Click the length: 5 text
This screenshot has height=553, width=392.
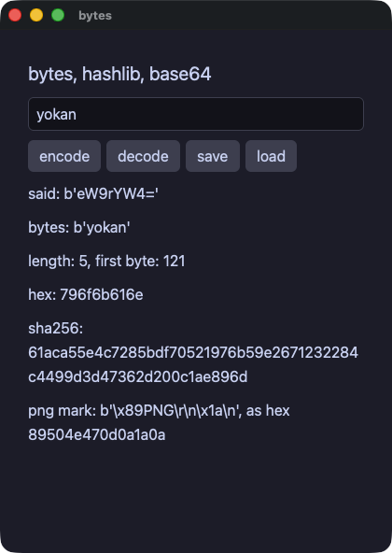click(58, 262)
